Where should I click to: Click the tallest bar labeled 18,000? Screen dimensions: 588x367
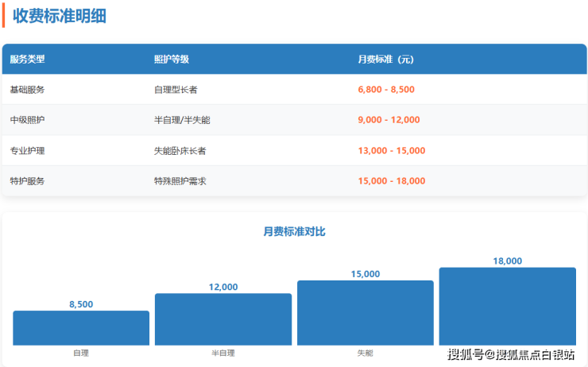[x=507, y=306]
